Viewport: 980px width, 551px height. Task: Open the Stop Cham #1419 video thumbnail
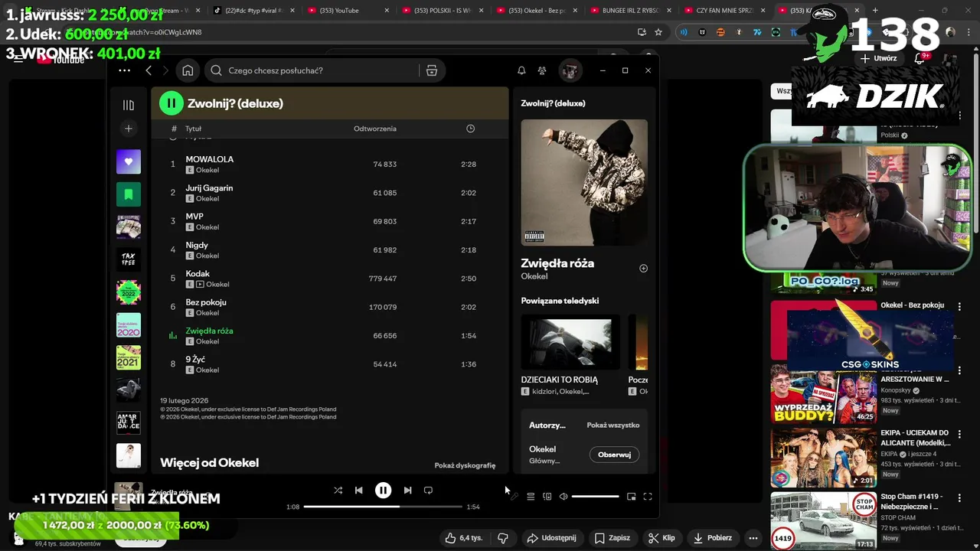coord(824,520)
